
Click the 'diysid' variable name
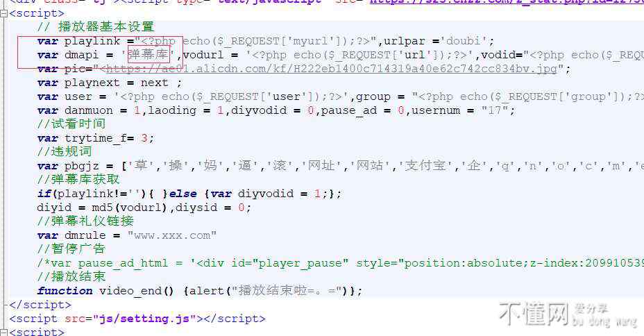pyautogui.click(x=196, y=208)
